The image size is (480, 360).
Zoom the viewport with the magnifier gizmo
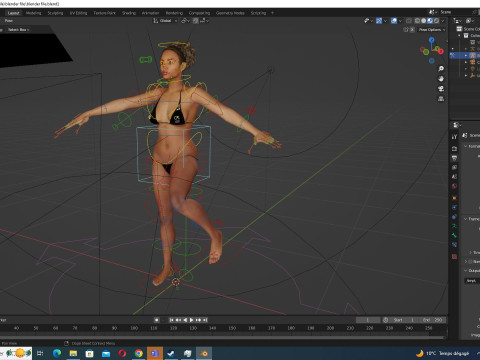441,69
